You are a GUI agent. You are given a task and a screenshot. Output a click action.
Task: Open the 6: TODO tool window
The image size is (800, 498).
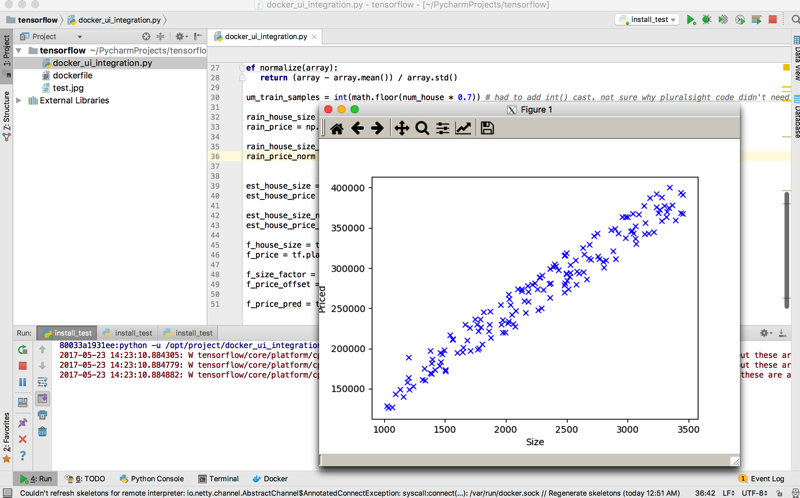pyautogui.click(x=85, y=479)
